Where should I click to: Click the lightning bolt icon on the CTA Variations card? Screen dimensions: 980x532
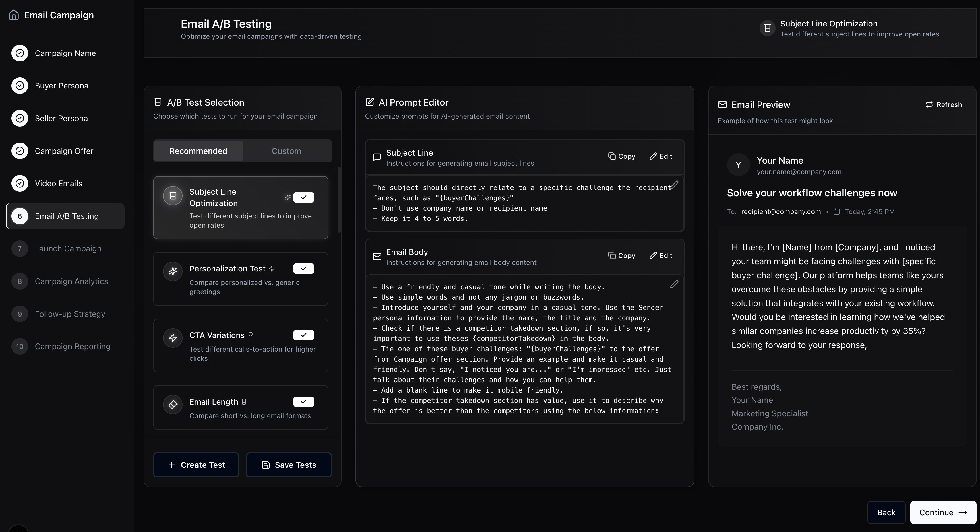(x=173, y=338)
